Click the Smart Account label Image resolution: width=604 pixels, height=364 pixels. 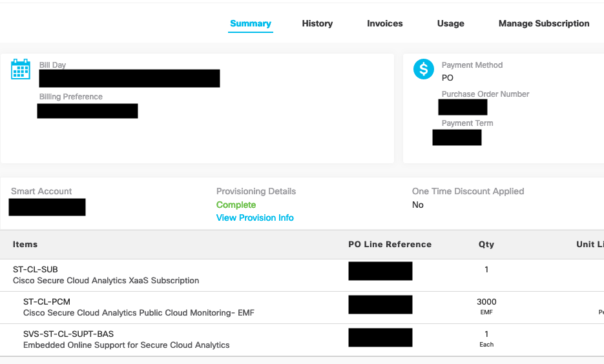pos(41,191)
